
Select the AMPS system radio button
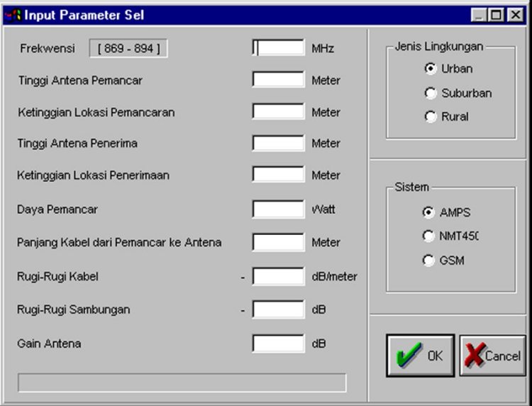[x=428, y=212]
